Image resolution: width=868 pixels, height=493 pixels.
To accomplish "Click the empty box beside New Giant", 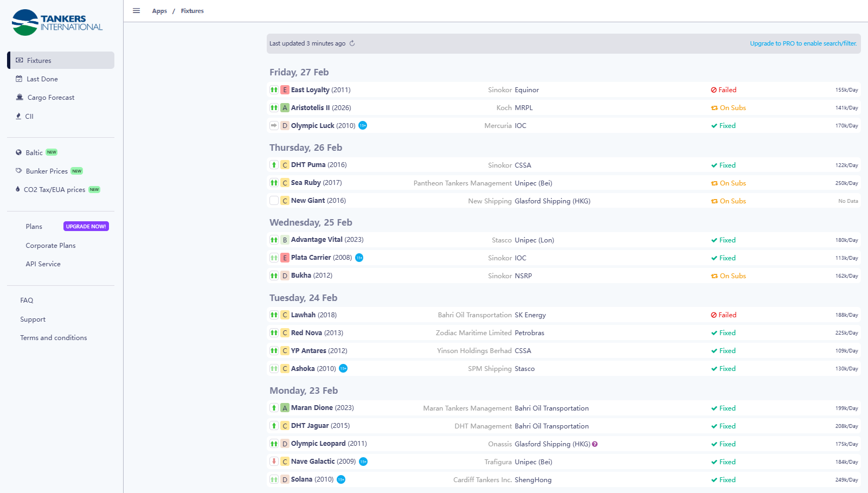I will [x=274, y=201].
